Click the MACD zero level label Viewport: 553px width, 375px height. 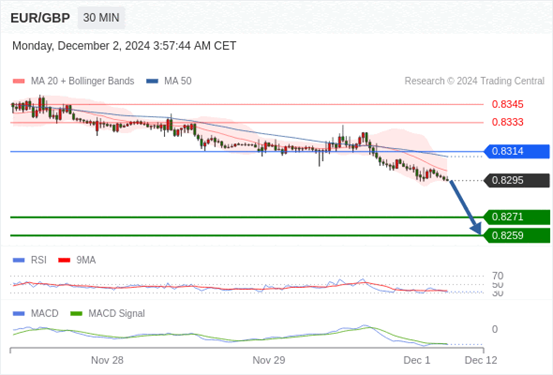point(495,329)
